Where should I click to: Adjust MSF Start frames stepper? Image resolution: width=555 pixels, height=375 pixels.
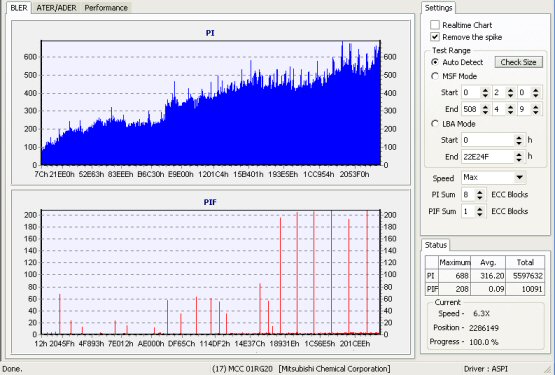(536, 93)
